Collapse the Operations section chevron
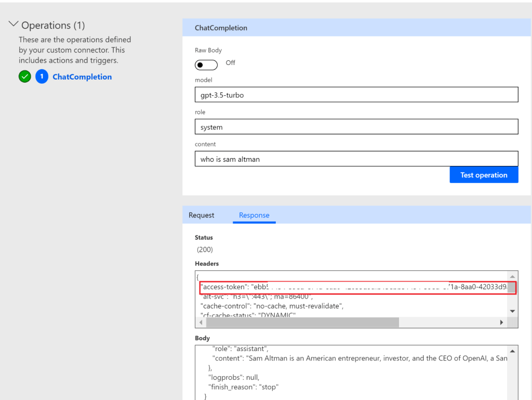 (x=14, y=25)
